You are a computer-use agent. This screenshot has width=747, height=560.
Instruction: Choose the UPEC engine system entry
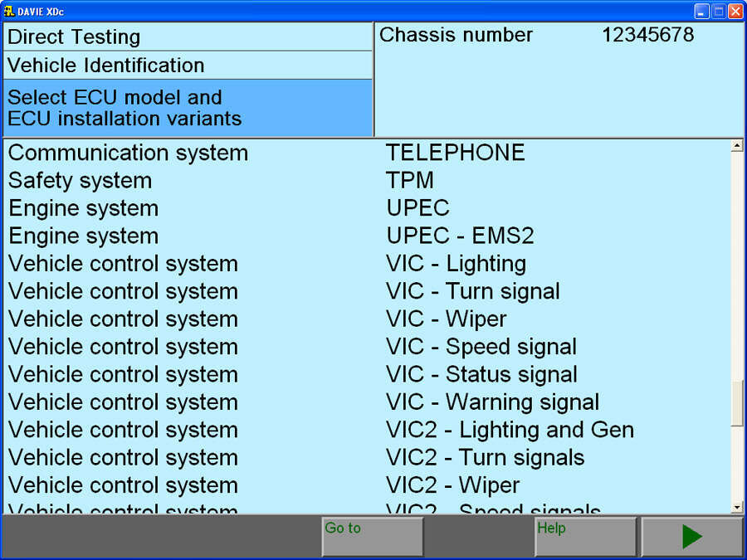pyautogui.click(x=367, y=208)
